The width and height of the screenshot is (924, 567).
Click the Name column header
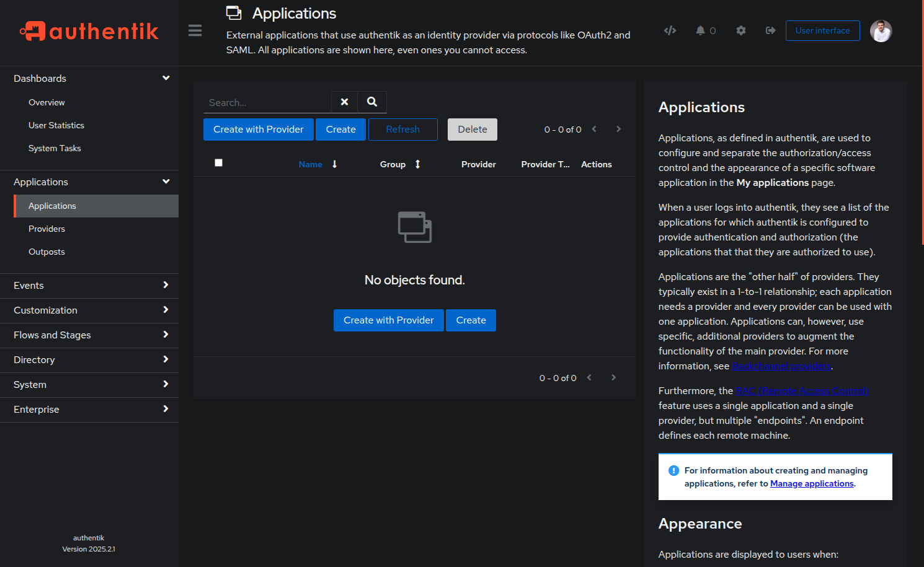[x=310, y=164]
